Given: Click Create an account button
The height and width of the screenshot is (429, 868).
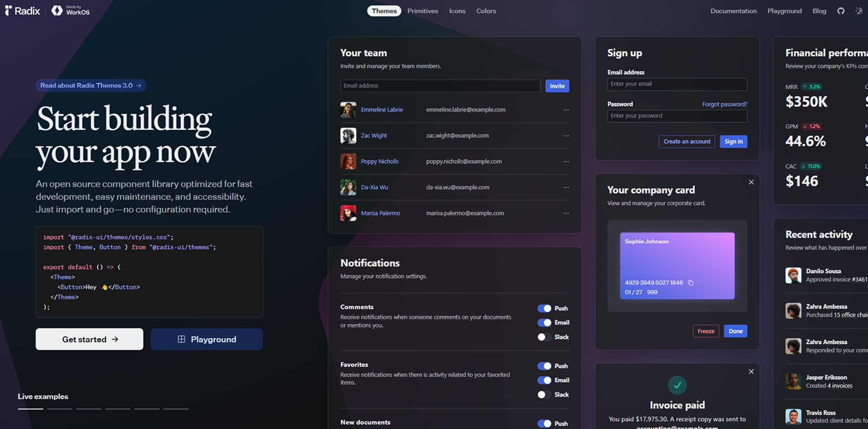Looking at the screenshot, I should click(x=687, y=141).
